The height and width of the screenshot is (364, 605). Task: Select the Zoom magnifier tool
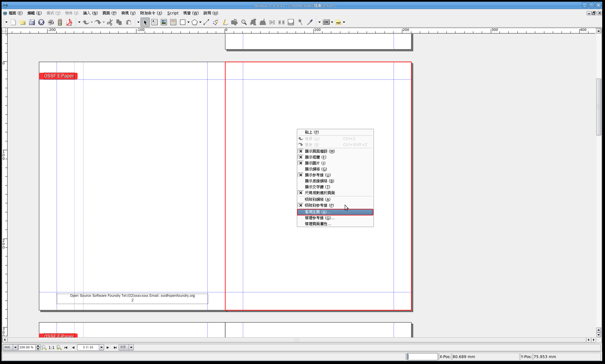[244, 22]
